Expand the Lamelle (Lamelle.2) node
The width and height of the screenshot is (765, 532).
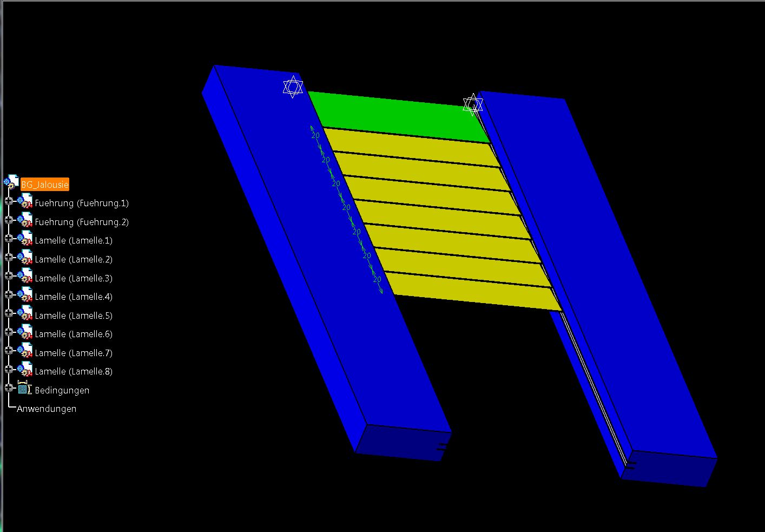pos(8,257)
